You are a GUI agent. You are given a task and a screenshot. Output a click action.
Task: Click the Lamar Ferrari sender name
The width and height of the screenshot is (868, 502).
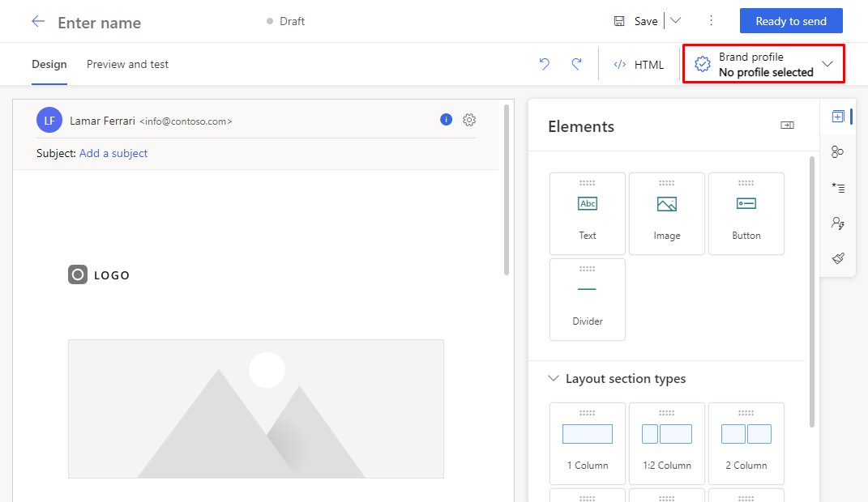102,121
